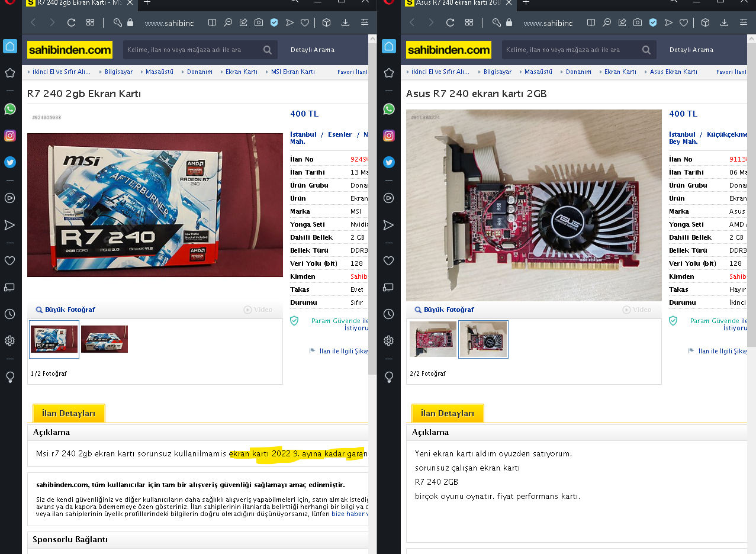Screen dimensions: 756x554
Task: Open the extensions cube icon in right window
Action: pyautogui.click(x=705, y=22)
